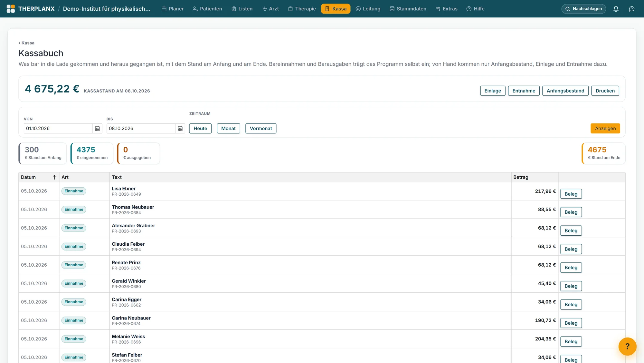Open the Hilfe menu

(476, 9)
